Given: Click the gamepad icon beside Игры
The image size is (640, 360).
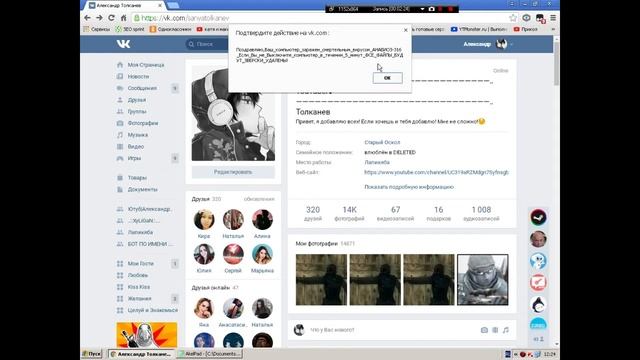Looking at the screenshot, I should point(120,158).
